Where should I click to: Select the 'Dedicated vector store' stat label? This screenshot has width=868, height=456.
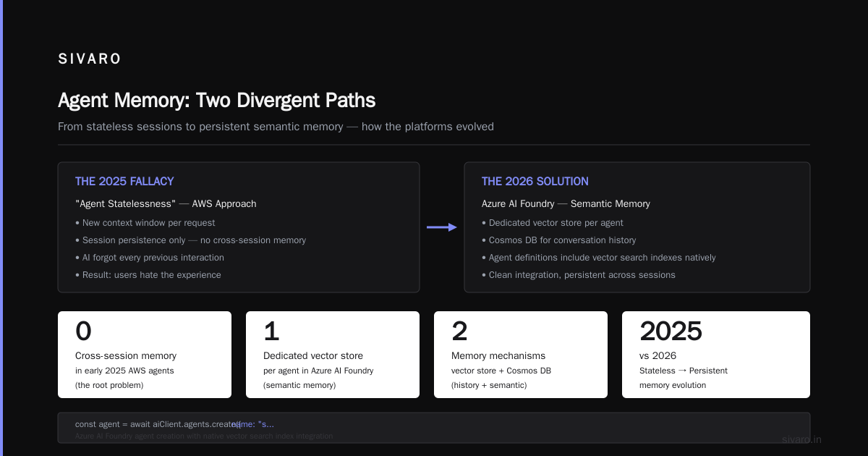[313, 355]
